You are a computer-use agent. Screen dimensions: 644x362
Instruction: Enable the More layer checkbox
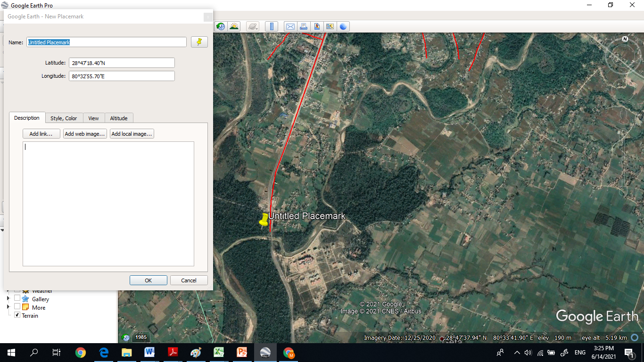click(x=17, y=307)
